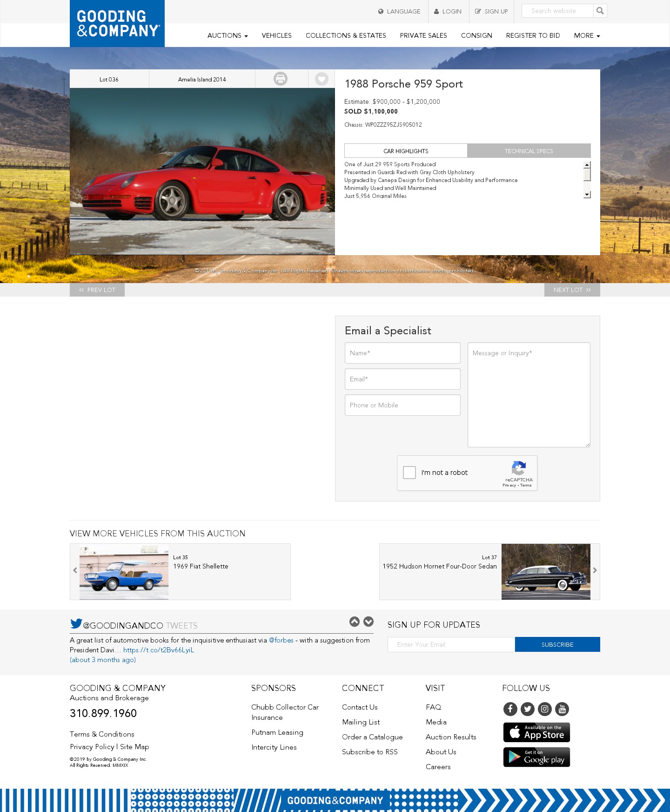Open Gooding's Instagram icon
This screenshot has height=812, width=670.
[545, 709]
